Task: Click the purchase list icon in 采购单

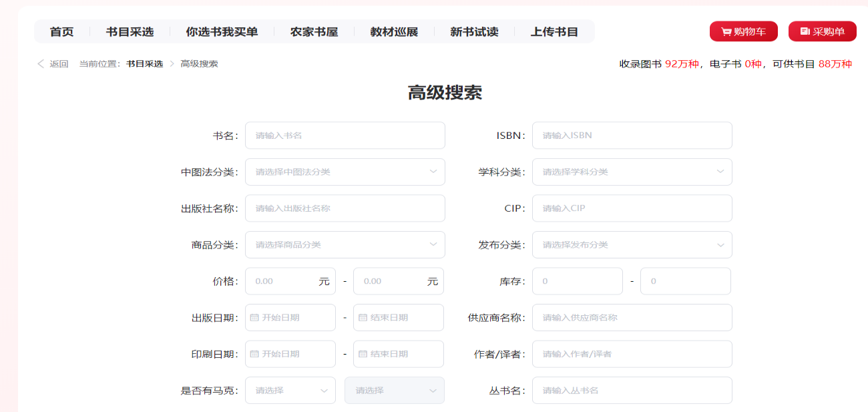Action: (805, 31)
